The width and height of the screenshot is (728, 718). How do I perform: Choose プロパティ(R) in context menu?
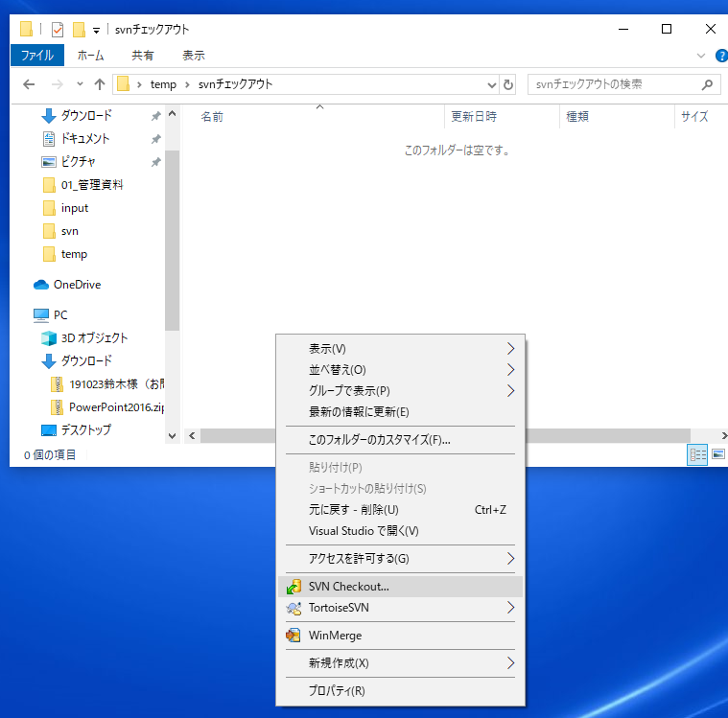point(400,691)
